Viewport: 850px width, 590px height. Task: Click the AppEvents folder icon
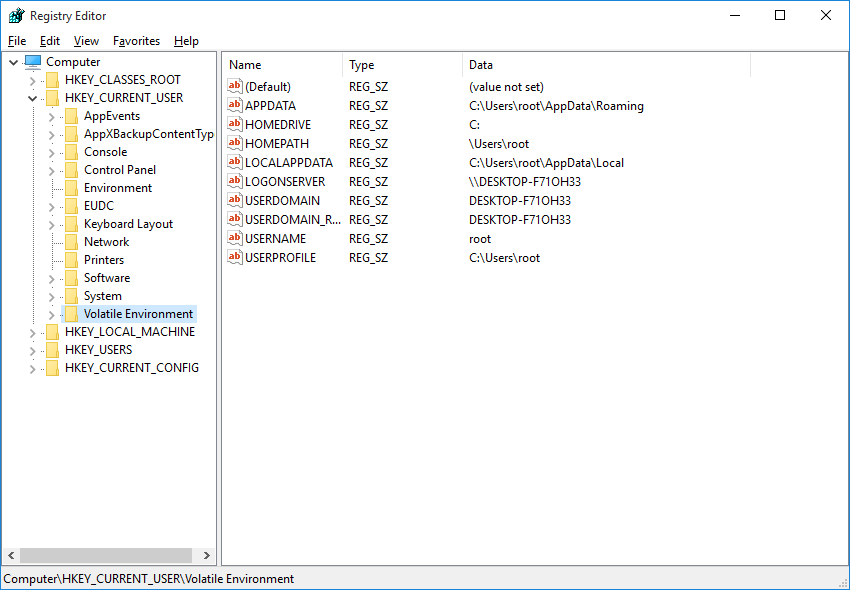[x=72, y=116]
